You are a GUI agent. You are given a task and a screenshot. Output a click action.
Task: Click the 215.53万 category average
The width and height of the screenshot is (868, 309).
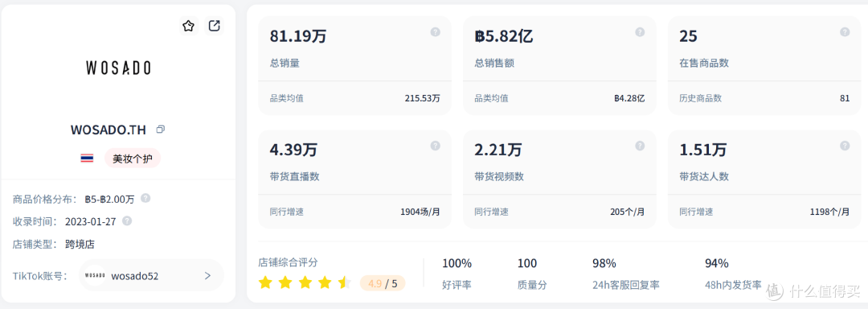tap(423, 98)
